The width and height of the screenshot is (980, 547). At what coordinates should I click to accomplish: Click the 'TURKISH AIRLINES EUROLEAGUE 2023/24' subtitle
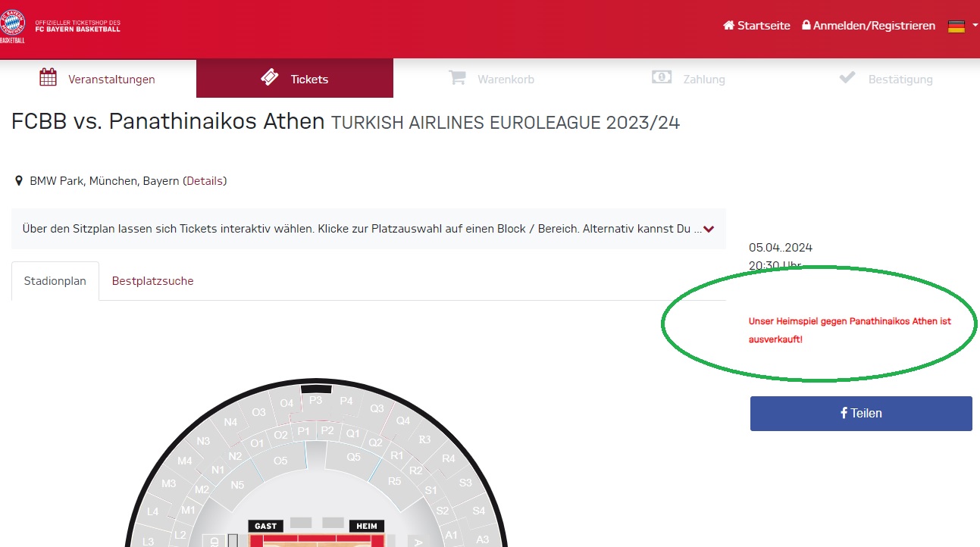506,123
